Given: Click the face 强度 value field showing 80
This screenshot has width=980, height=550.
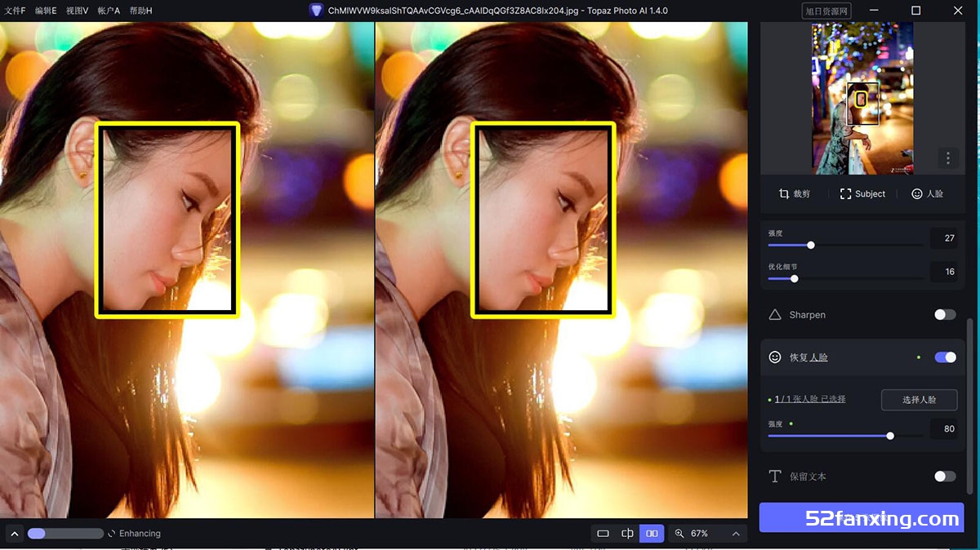Looking at the screenshot, I should click(x=943, y=428).
